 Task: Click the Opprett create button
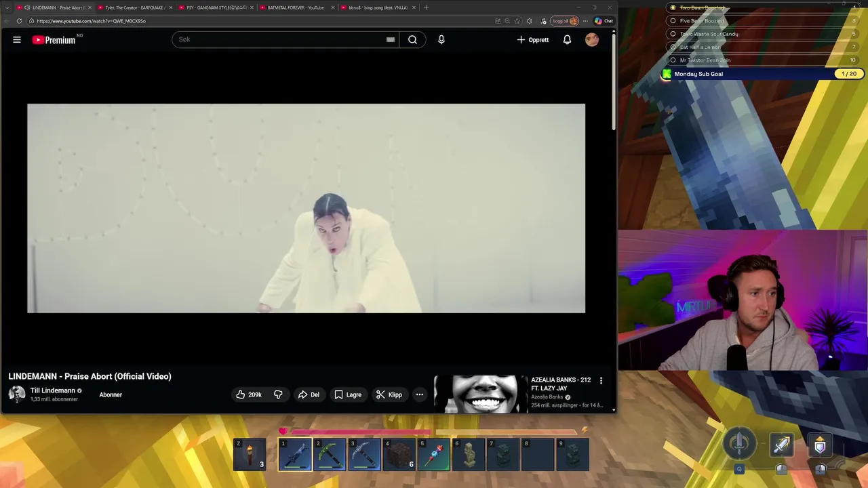click(x=533, y=40)
